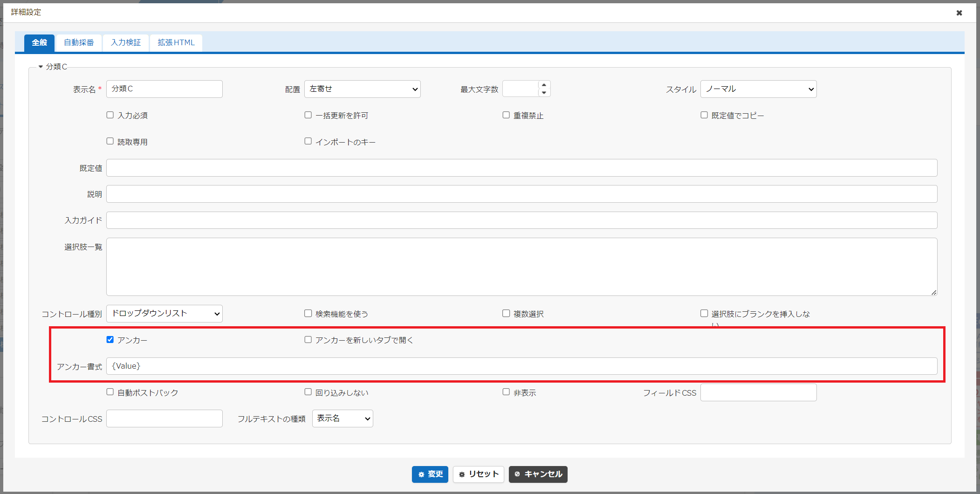Click the フィールドCSS input field
The width and height of the screenshot is (980, 494).
[x=759, y=392]
